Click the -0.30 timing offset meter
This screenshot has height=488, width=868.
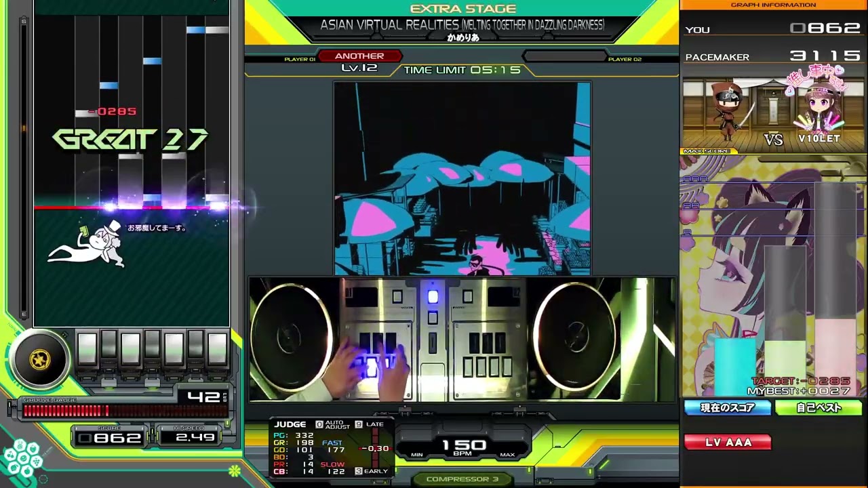pos(375,448)
